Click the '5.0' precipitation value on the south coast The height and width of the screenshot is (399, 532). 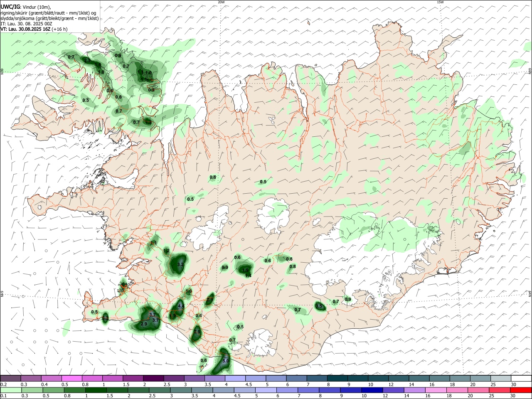pyautogui.click(x=226, y=361)
